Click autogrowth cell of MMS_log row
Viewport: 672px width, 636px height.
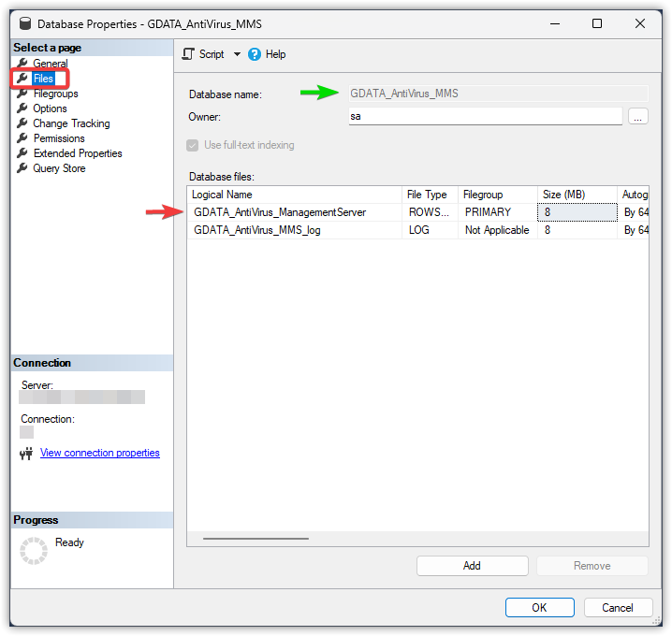click(x=633, y=230)
